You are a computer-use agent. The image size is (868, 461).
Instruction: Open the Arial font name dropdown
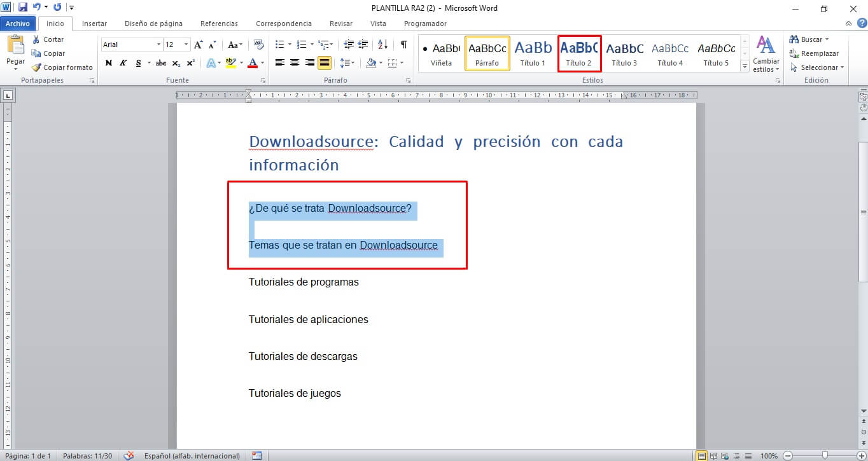(159, 45)
